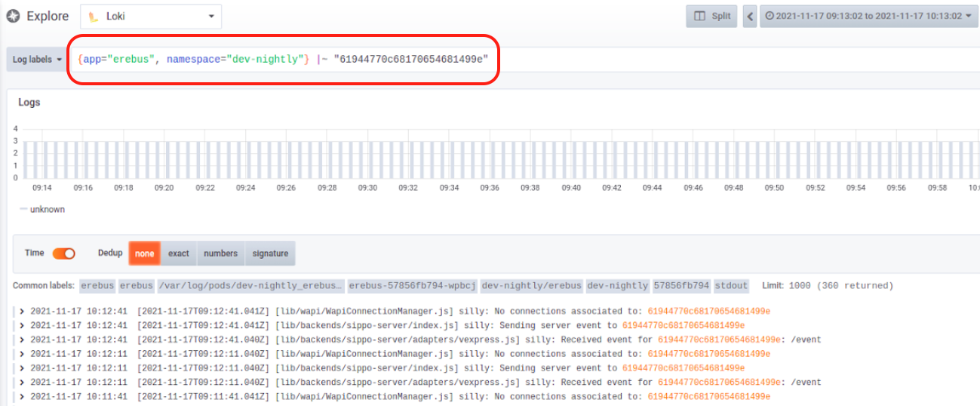Image resolution: width=980 pixels, height=406 pixels.
Task: Toggle the unknown series legend swatch
Action: 23,209
